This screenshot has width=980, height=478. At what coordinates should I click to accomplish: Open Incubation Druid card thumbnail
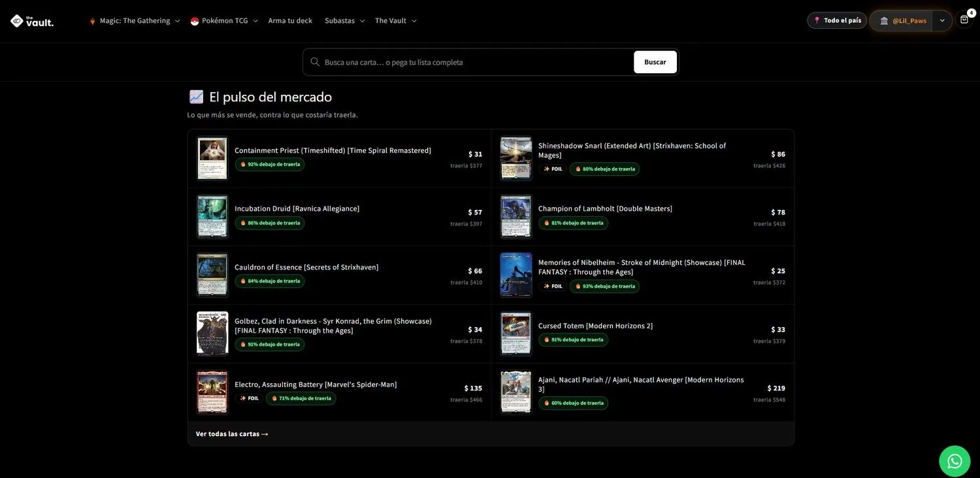coord(212,216)
